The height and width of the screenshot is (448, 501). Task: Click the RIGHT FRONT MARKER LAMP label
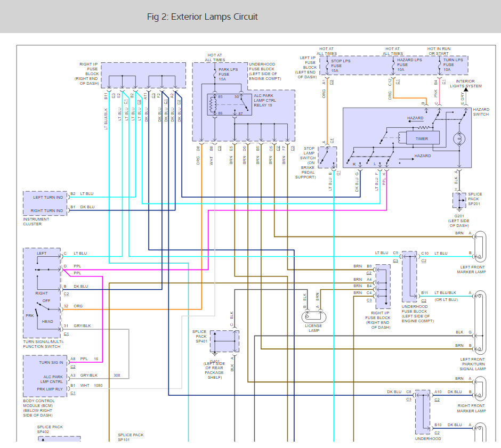[471, 408]
